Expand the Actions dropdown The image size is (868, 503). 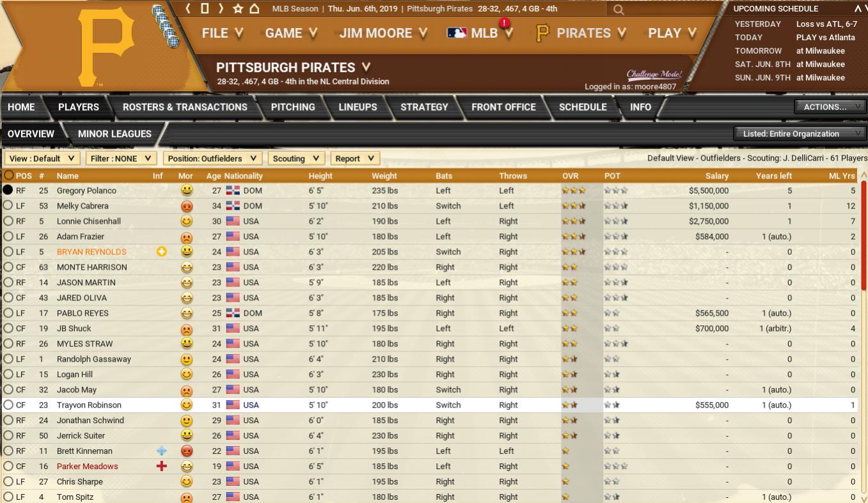coord(830,107)
